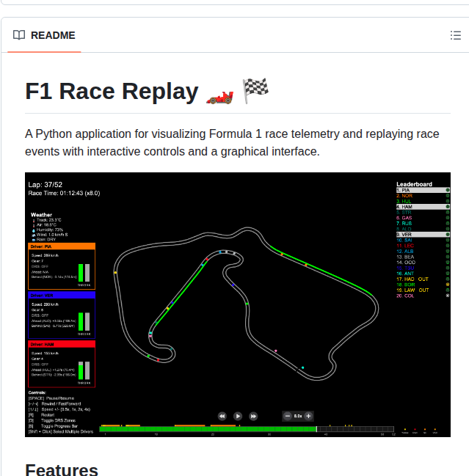Select 16. ANT in the leaderboard

tap(423, 274)
